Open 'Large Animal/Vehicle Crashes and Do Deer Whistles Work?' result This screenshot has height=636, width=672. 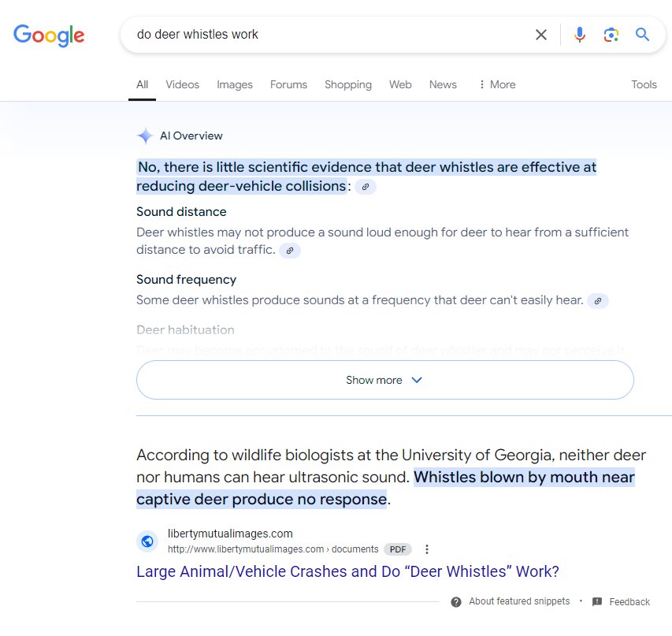347,571
